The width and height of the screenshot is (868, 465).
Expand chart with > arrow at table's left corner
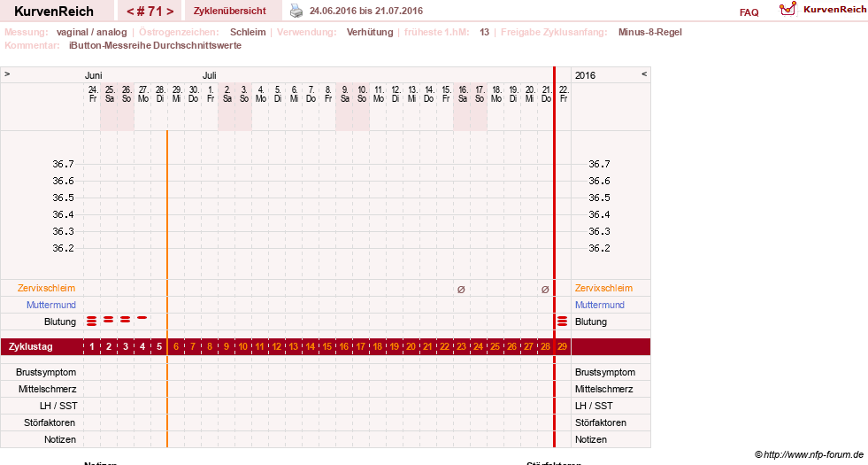7,74
